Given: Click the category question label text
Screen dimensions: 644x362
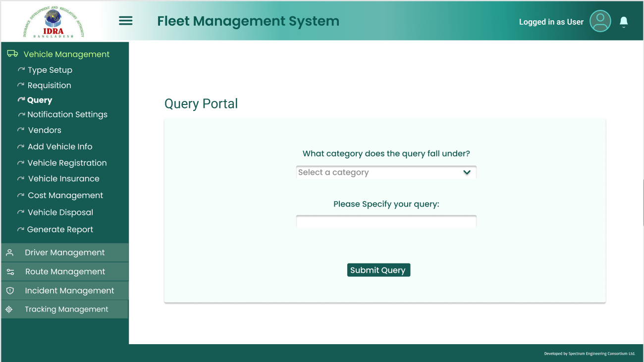Looking at the screenshot, I should [x=386, y=154].
